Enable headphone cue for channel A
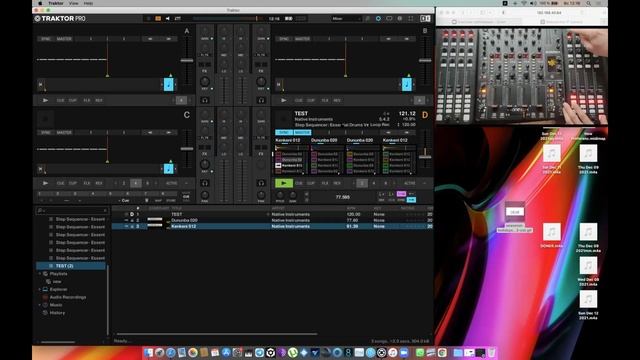Image resolution: width=640 pixels, height=360 pixels. point(205,100)
